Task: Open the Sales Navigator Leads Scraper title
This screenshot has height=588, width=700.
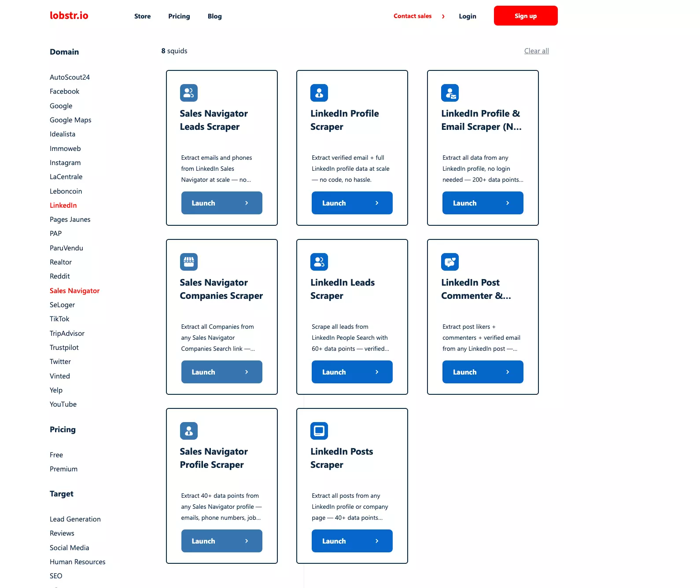Action: click(x=214, y=120)
